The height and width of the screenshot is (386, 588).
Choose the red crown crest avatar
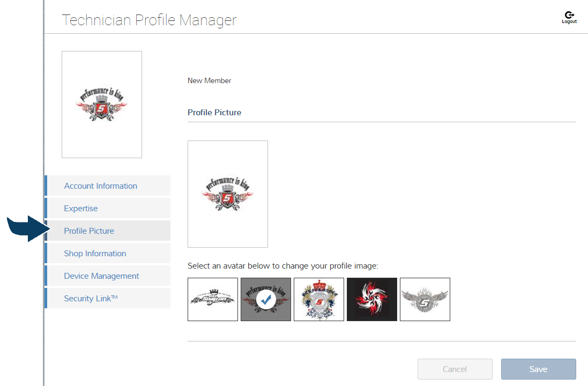[319, 299]
